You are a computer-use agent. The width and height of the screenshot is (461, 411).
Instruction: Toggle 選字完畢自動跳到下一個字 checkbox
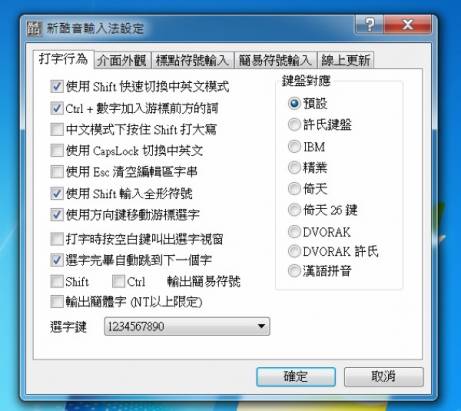(x=57, y=260)
